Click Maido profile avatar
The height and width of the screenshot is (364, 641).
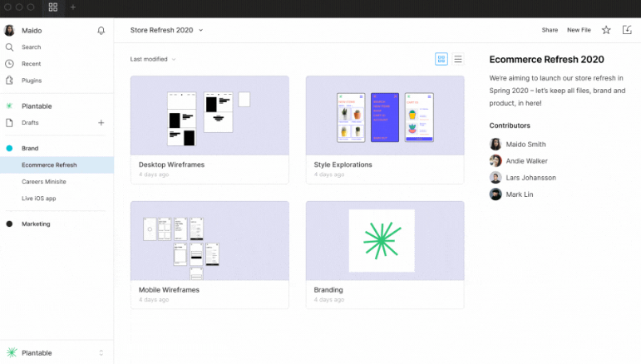pos(9,30)
